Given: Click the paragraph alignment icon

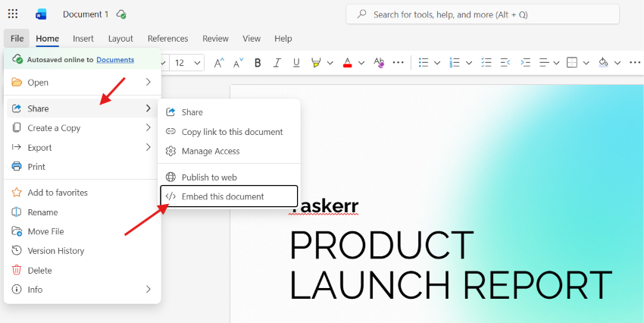Looking at the screenshot, I should pyautogui.click(x=544, y=63).
